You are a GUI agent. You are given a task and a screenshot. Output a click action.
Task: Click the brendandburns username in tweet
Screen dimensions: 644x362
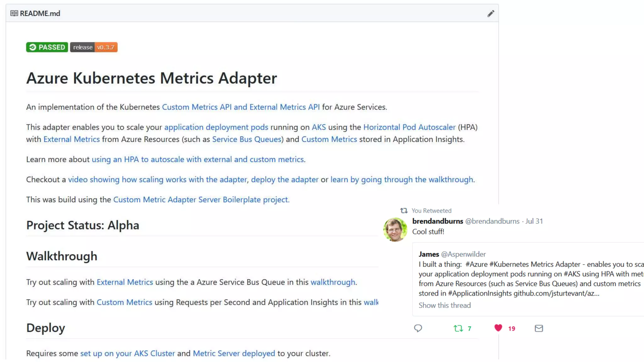tap(437, 221)
